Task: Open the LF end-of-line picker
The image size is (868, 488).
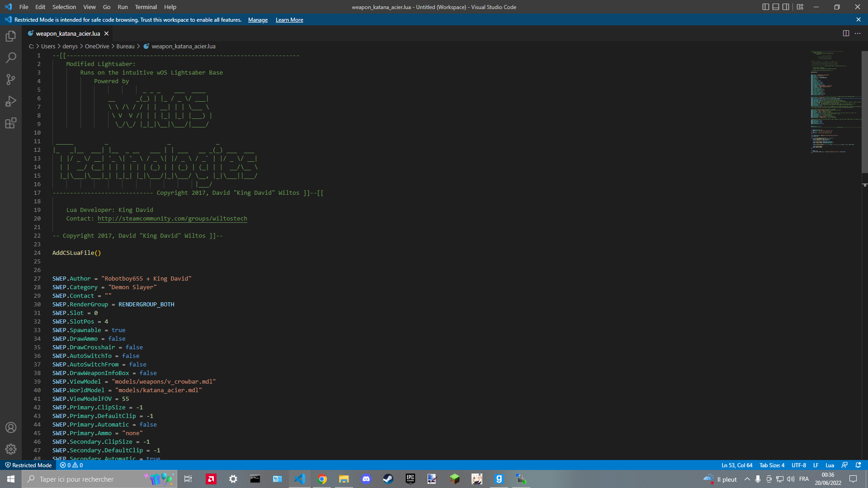Action: point(816,465)
